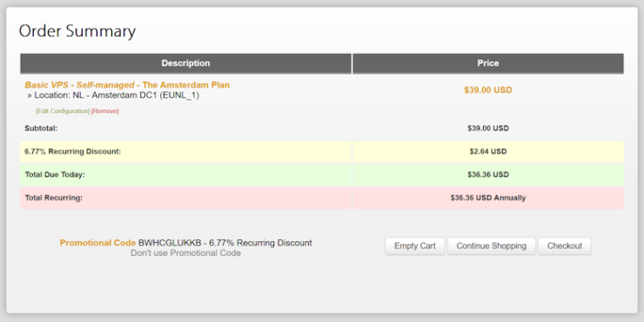Click the orange Promotional Code label
Screen dimensions: 644x322
click(97, 243)
